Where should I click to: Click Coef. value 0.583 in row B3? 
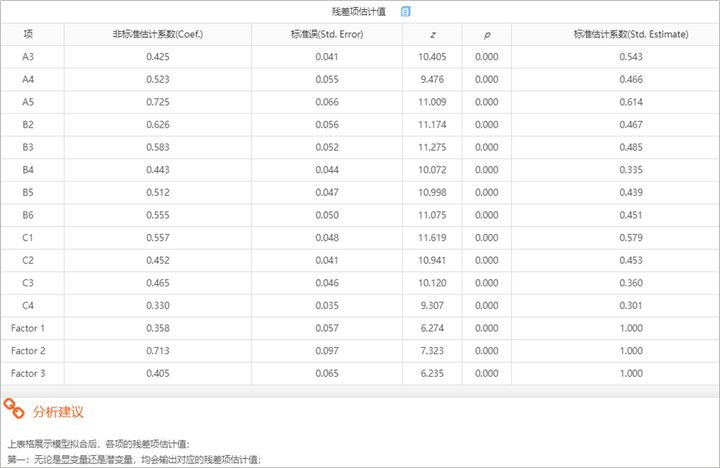[x=158, y=147]
